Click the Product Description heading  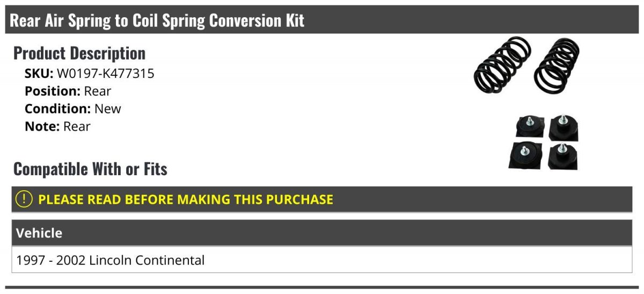(x=79, y=53)
